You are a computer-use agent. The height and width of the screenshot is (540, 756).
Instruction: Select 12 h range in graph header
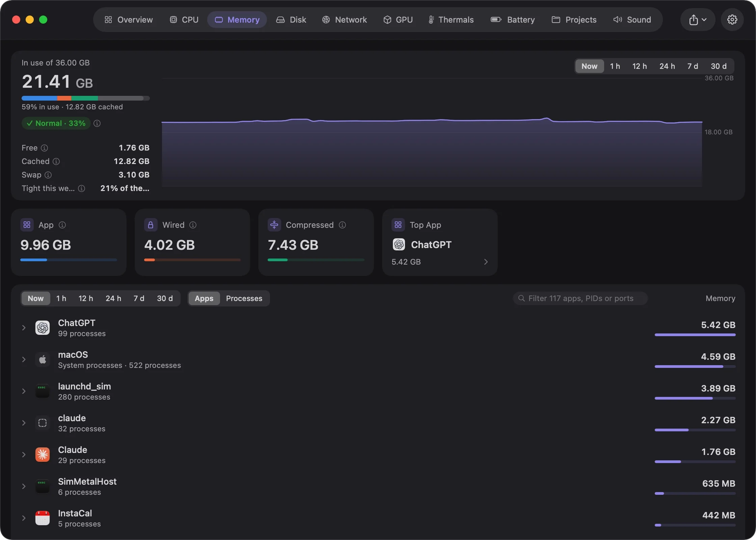pyautogui.click(x=640, y=66)
